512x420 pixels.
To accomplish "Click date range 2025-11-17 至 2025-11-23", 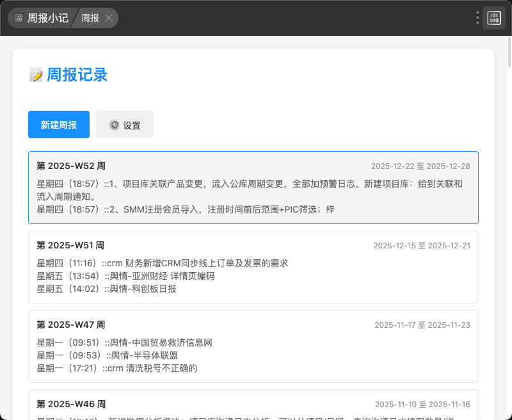I will point(422,325).
